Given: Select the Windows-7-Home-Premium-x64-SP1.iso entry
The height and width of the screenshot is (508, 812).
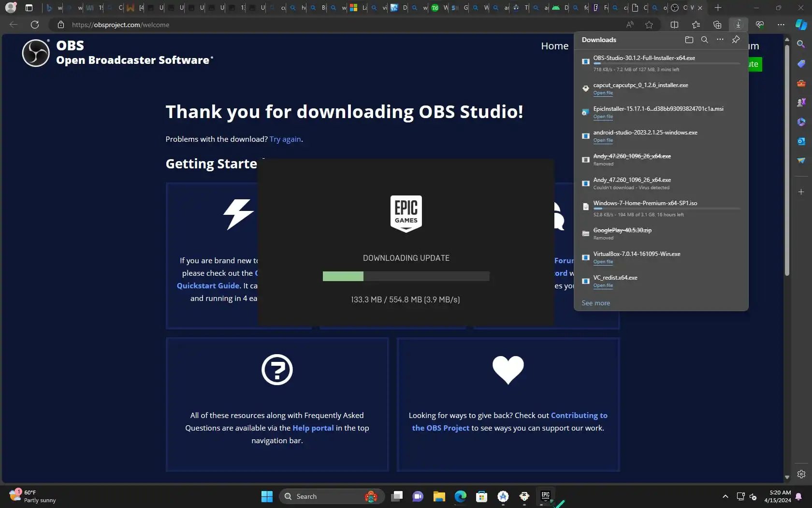Looking at the screenshot, I should (x=661, y=208).
